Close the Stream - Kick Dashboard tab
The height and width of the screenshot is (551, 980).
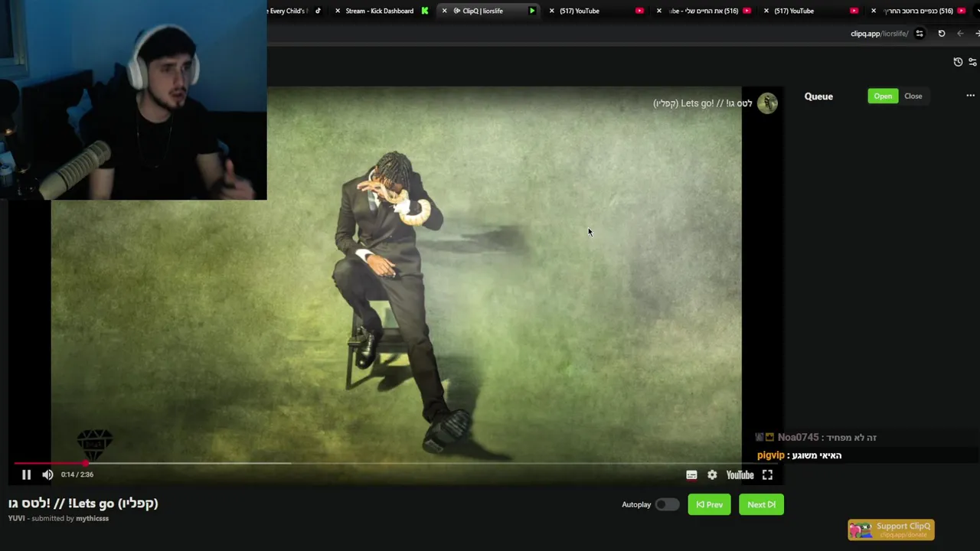coord(338,11)
